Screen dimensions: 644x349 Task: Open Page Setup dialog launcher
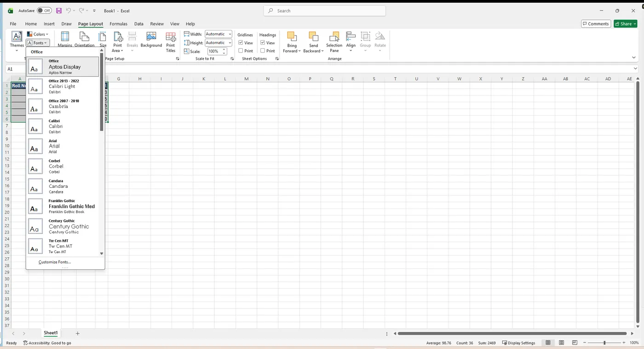178,59
